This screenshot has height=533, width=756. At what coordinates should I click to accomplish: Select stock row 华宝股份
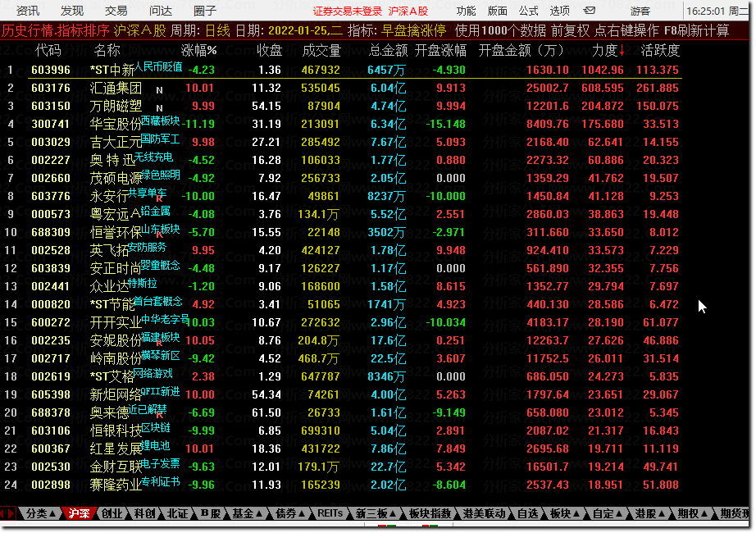pos(340,124)
